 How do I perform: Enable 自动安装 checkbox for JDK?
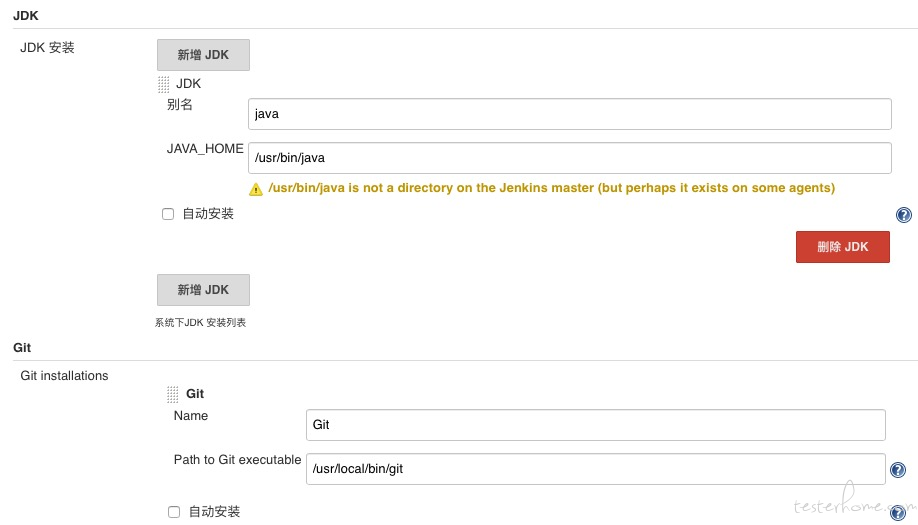tap(168, 214)
